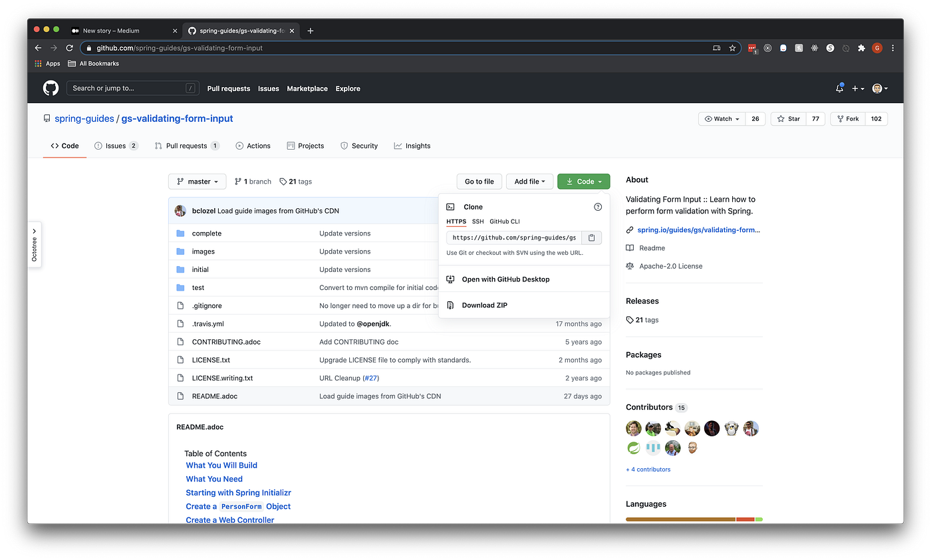The width and height of the screenshot is (931, 560).
Task: Open the Apps bookmarks shortcut
Action: coord(47,63)
